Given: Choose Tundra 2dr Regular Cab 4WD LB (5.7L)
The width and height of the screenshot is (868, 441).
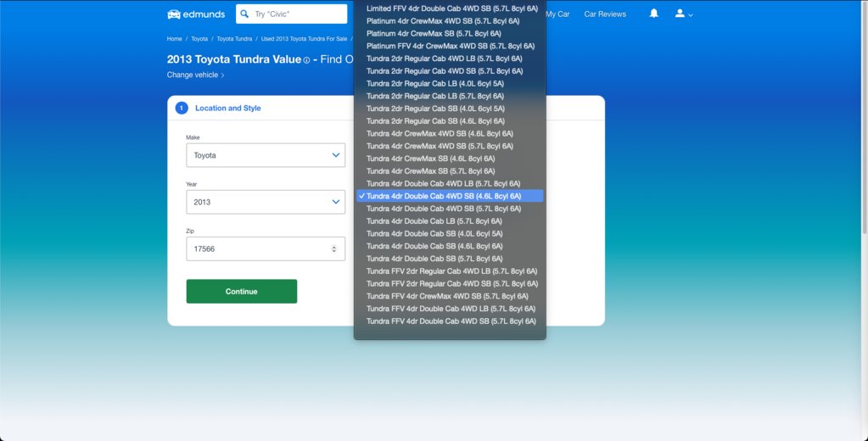Looking at the screenshot, I should click(x=450, y=59).
